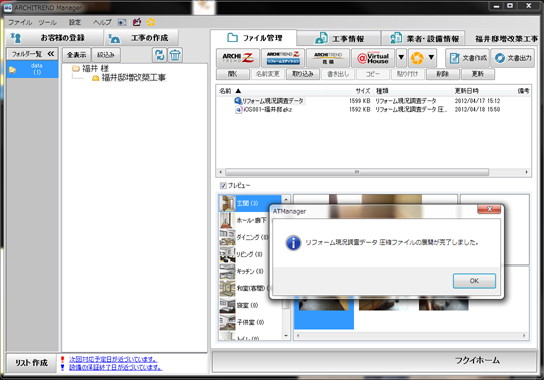This screenshot has height=380, width=544.
Task: Click the リスト作成 list creation button
Action: [x=31, y=363]
